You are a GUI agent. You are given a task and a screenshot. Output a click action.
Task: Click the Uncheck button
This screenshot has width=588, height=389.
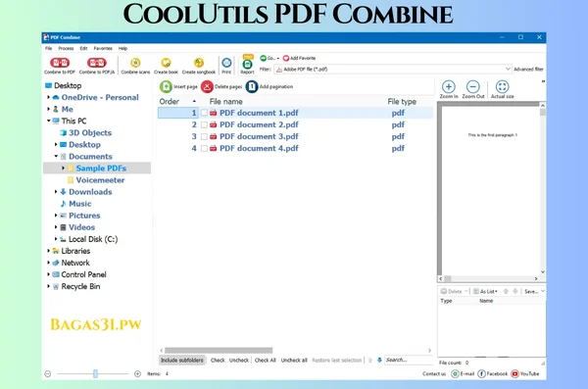tap(239, 361)
